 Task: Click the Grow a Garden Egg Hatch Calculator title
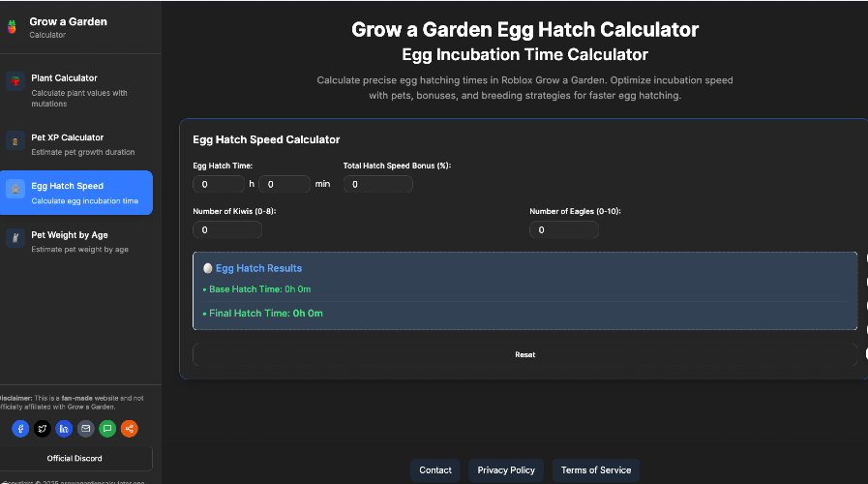pos(524,29)
